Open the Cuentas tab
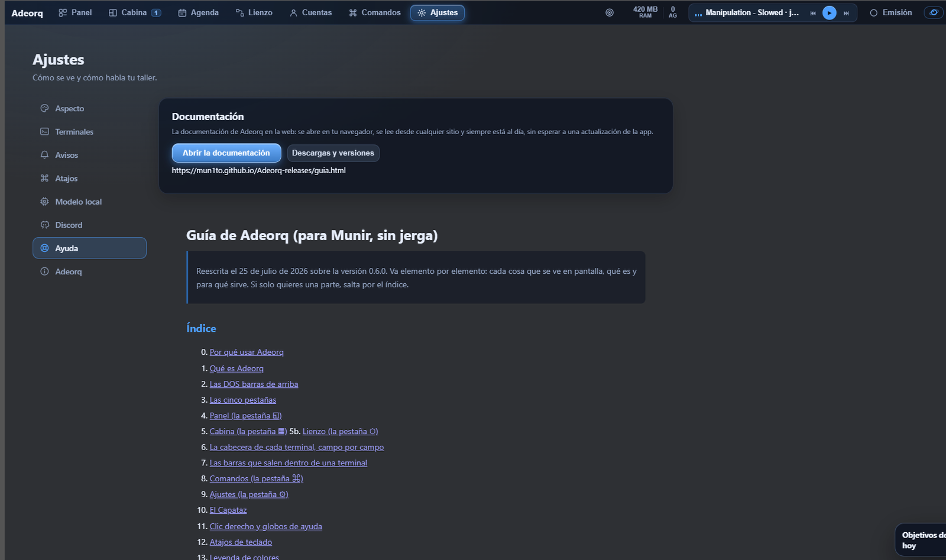Image resolution: width=946 pixels, height=560 pixels. point(311,12)
